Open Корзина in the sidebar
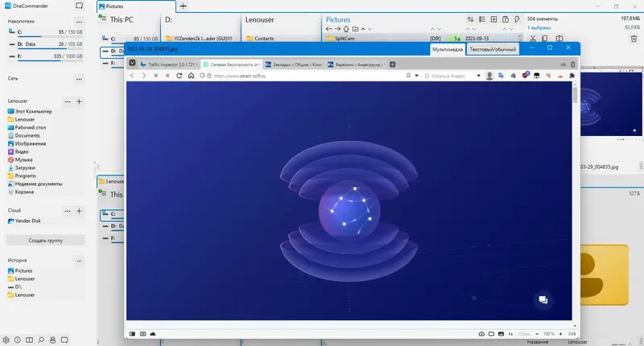The width and height of the screenshot is (644, 346). coord(21,192)
